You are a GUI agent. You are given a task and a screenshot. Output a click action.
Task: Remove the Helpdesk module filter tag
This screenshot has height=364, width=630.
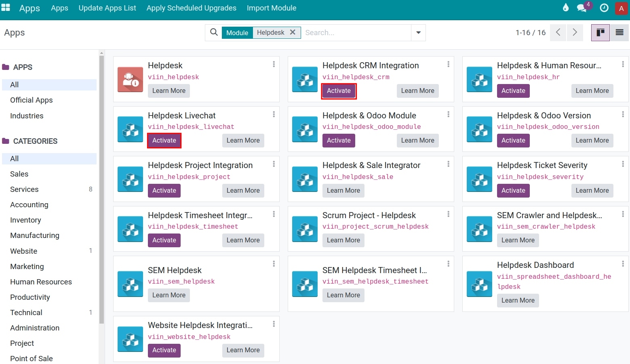point(293,32)
